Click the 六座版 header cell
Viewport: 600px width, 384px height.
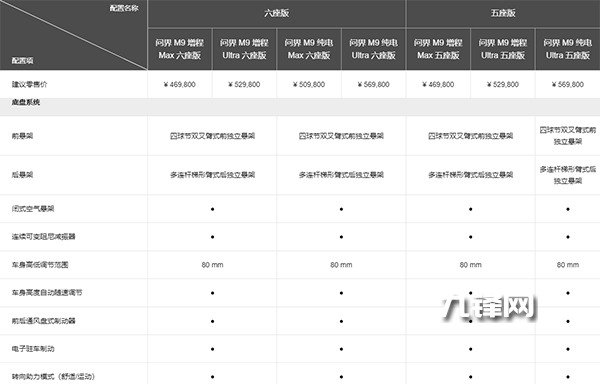[x=276, y=13]
